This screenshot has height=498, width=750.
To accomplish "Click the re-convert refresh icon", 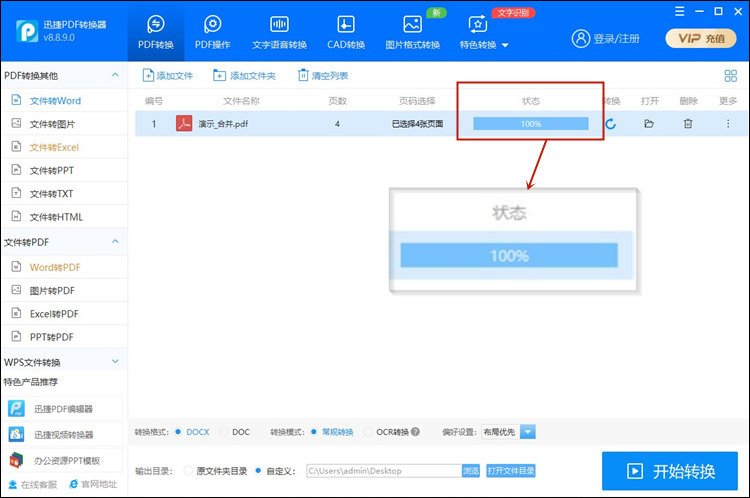I will pos(610,124).
